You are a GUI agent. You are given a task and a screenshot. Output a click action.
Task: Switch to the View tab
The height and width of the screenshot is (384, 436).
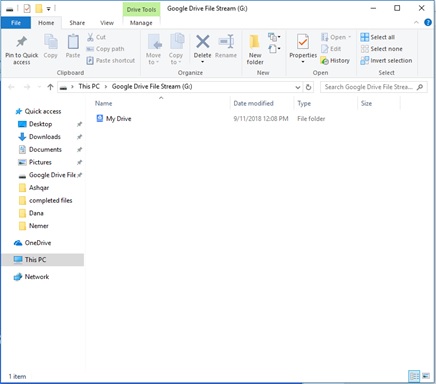click(x=107, y=23)
